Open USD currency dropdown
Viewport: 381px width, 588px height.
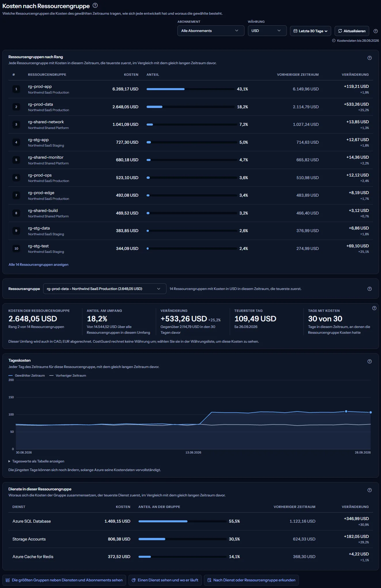coord(267,31)
